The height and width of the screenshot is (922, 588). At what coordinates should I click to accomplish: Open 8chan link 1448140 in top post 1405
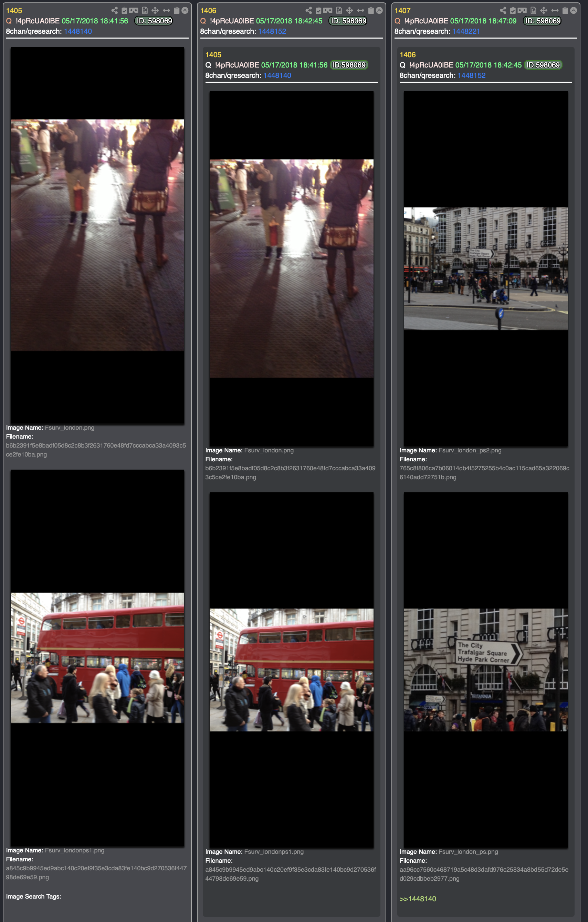[x=78, y=31]
